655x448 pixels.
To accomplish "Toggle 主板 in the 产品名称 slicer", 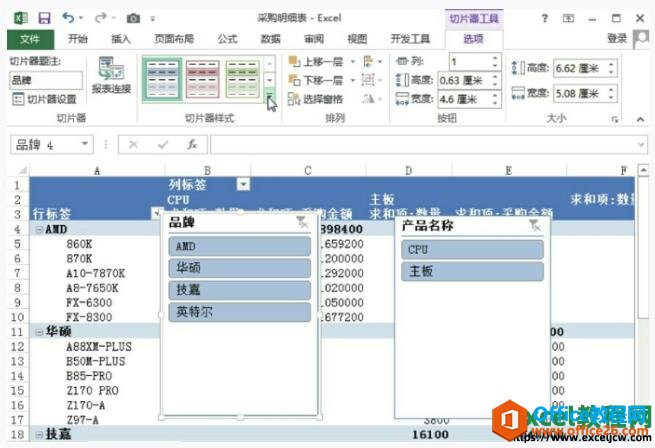I will click(x=472, y=271).
